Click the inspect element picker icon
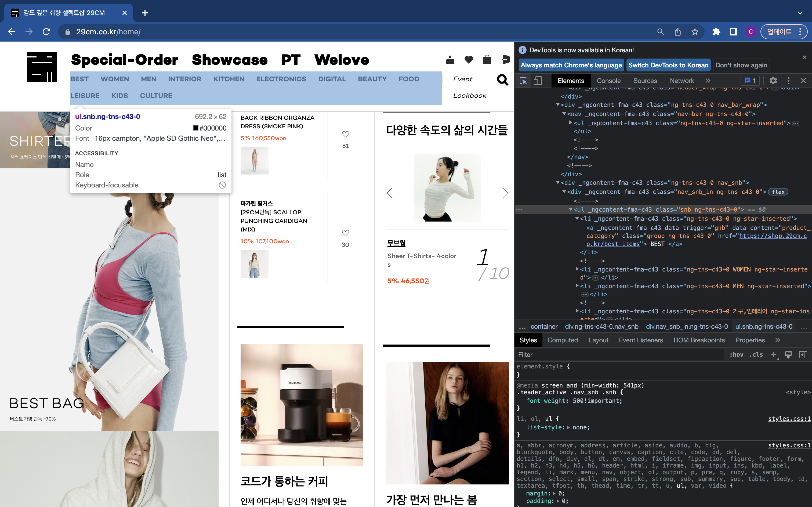 pyautogui.click(x=523, y=81)
